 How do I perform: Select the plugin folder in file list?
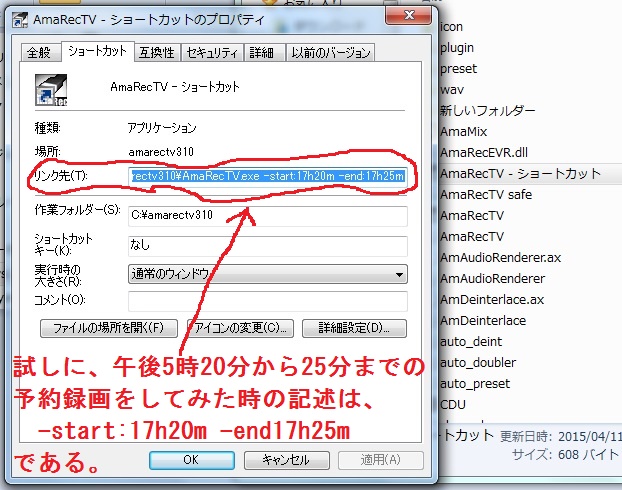pyautogui.click(x=457, y=48)
